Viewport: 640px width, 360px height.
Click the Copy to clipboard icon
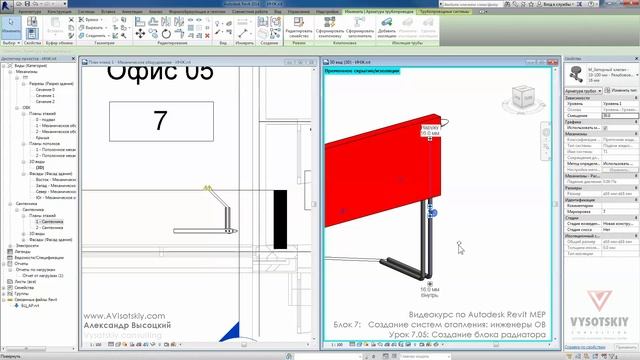71,27
